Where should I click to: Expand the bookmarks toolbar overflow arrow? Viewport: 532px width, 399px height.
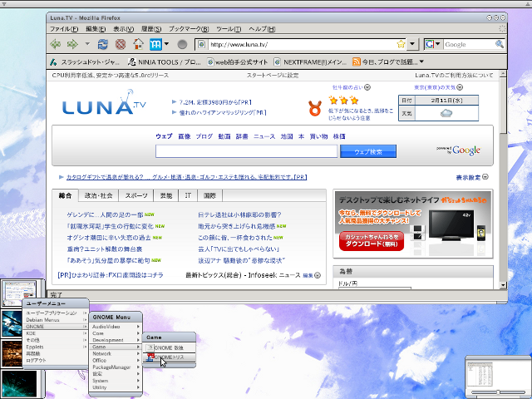(x=421, y=62)
